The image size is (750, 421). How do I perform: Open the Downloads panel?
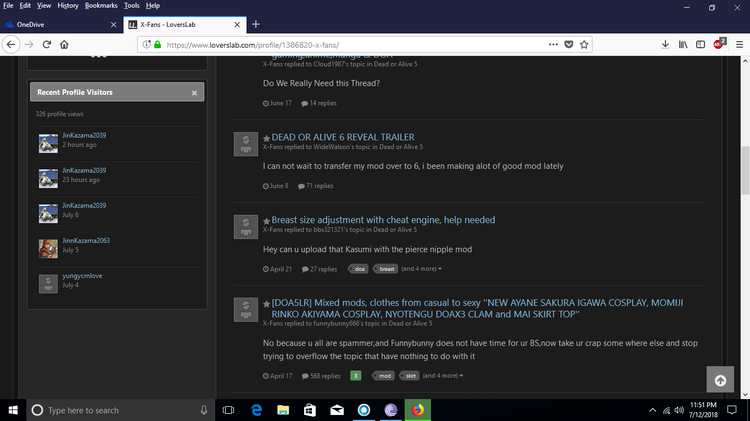(665, 44)
